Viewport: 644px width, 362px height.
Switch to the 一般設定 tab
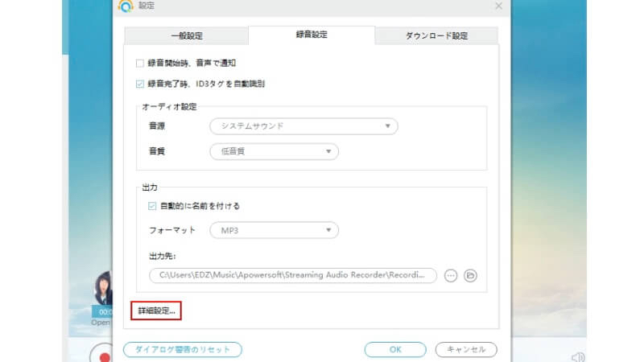[187, 35]
